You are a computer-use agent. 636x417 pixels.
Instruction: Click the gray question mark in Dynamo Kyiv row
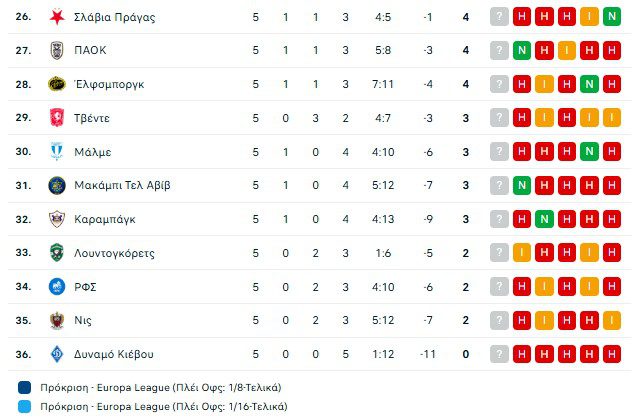[499, 354]
